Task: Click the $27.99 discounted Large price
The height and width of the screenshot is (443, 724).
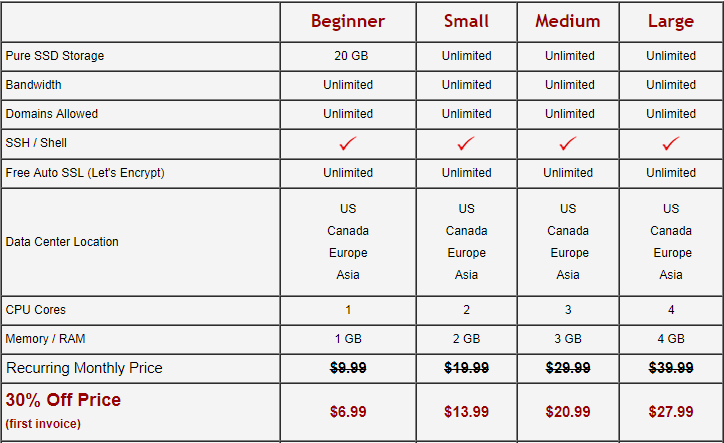Action: point(671,411)
